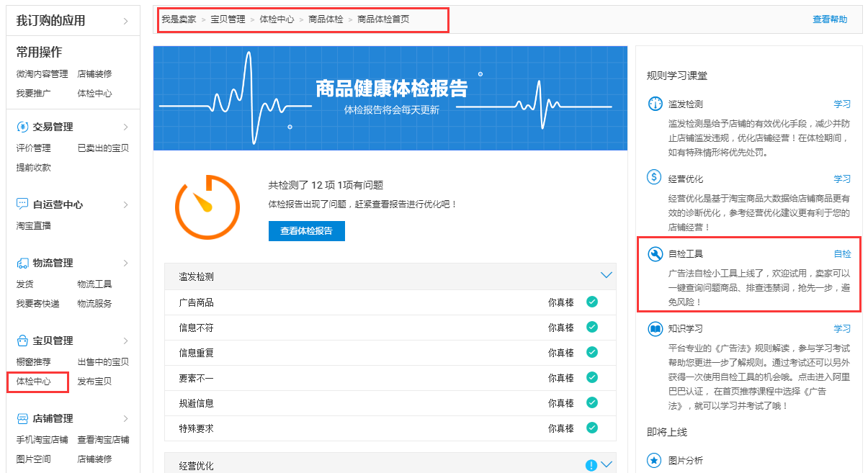Open 淘宝直播 in sidebar
This screenshot has width=868, height=473.
(33, 226)
